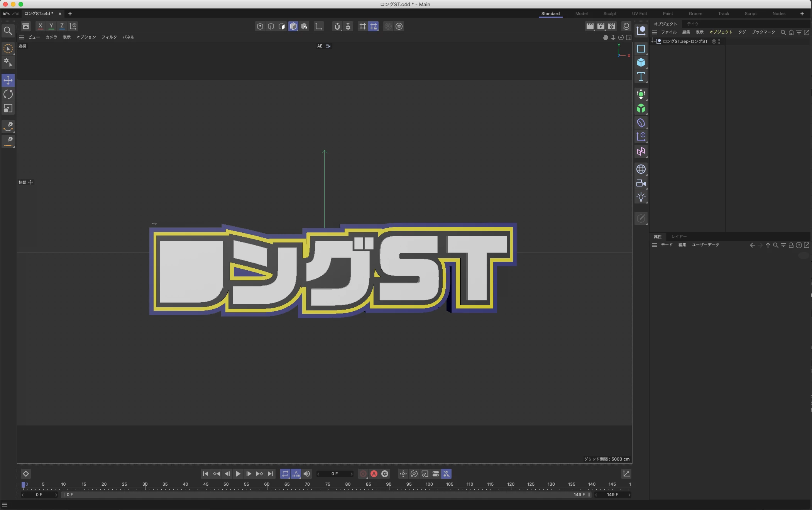Go to end of animation
This screenshot has height=510, width=812.
coord(271,474)
